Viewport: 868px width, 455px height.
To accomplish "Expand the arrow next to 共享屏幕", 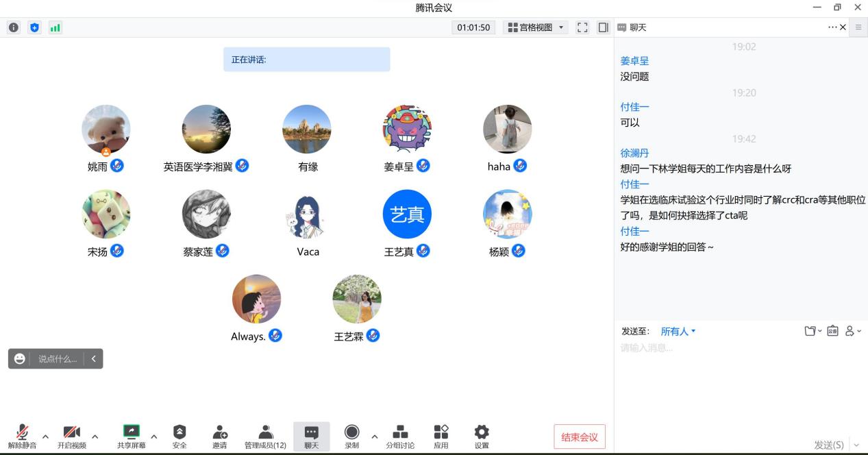I will click(x=153, y=436).
